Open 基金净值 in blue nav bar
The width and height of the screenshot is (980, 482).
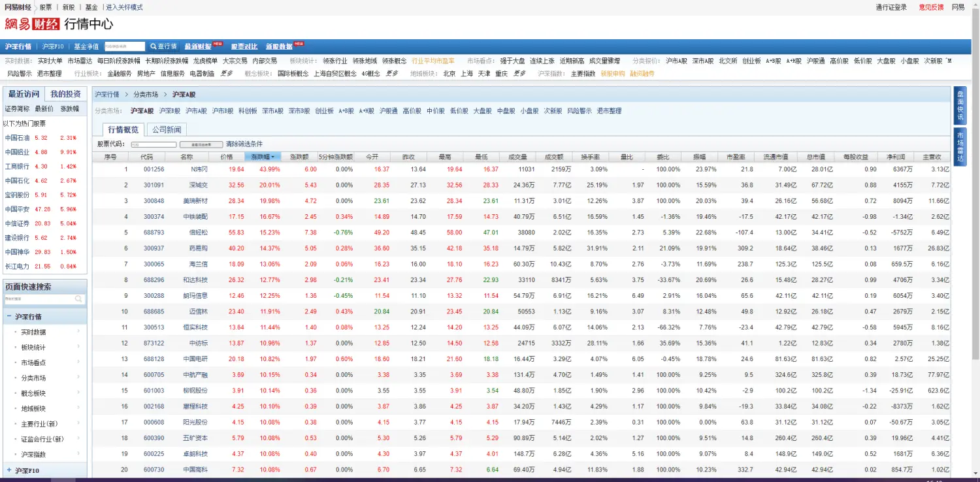pos(86,46)
